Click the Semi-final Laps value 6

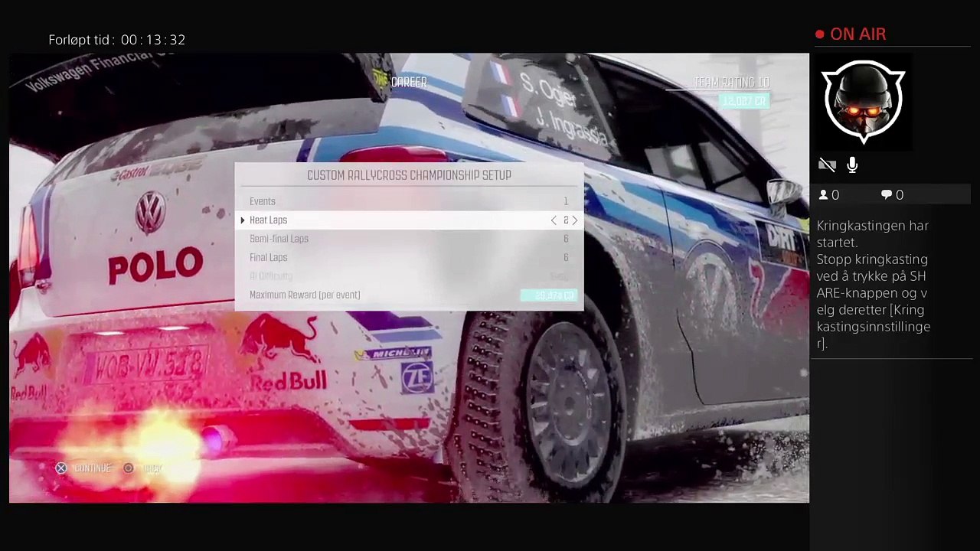[x=566, y=239]
